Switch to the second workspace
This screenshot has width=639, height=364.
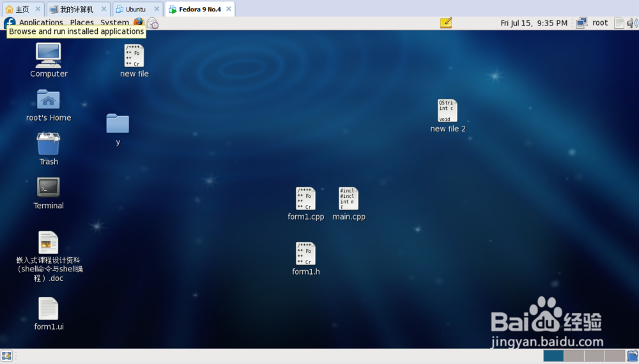point(574,356)
